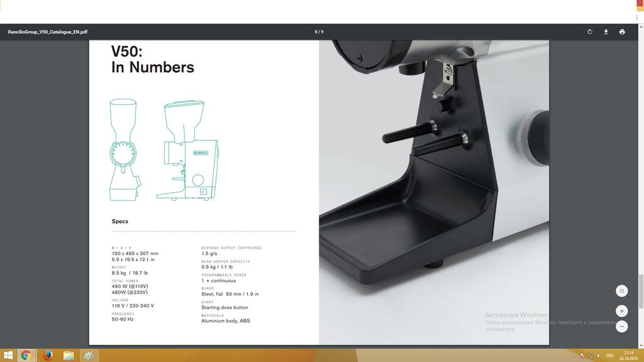This screenshot has width=644, height=362.
Task: Rotate the PDF clockwise
Action: pos(590,31)
